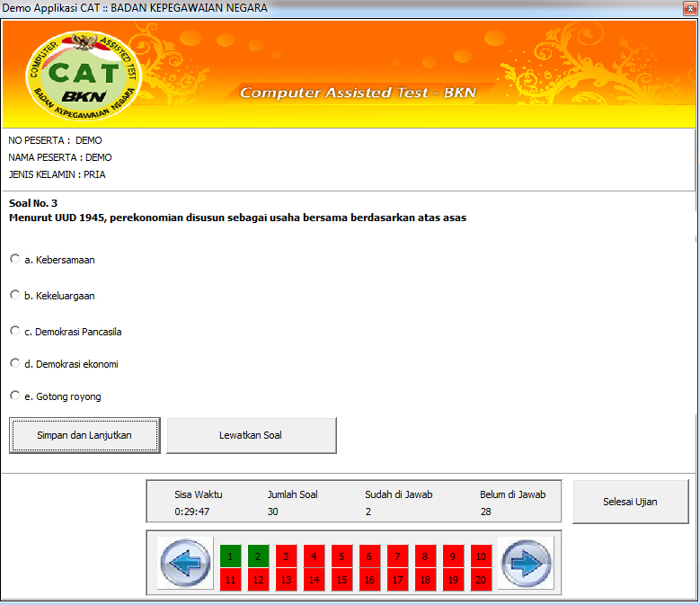
Task: Go to next questions with right arrow
Action: [526, 563]
